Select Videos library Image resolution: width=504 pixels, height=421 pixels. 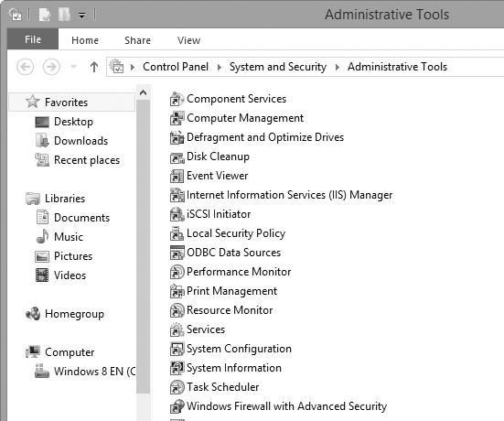pyautogui.click(x=60, y=275)
